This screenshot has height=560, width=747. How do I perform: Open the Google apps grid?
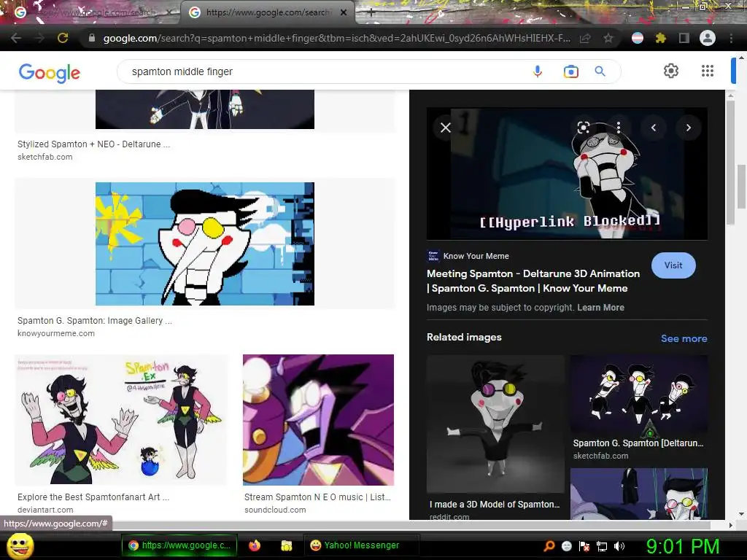coord(708,71)
